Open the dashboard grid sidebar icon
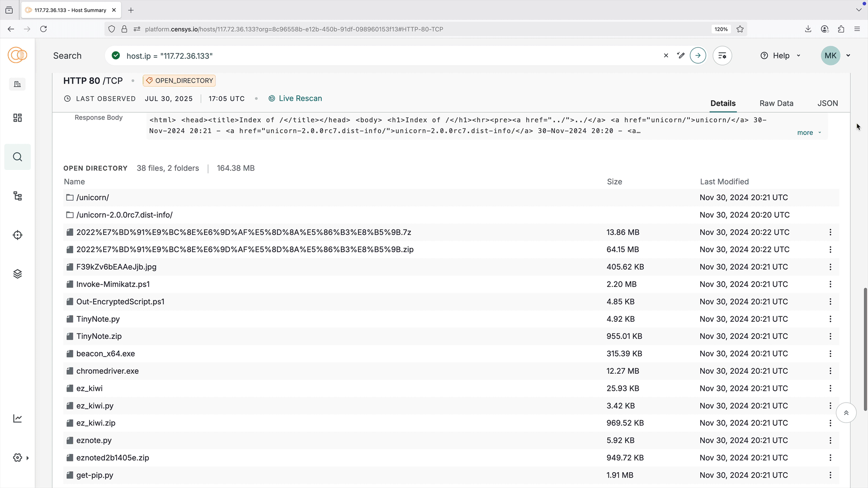 [17, 117]
